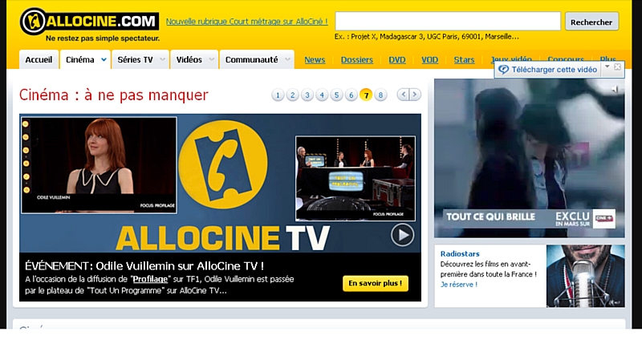The height and width of the screenshot is (364, 642).
Task: Mute the Tout ce qui brille video
Action: (x=614, y=89)
